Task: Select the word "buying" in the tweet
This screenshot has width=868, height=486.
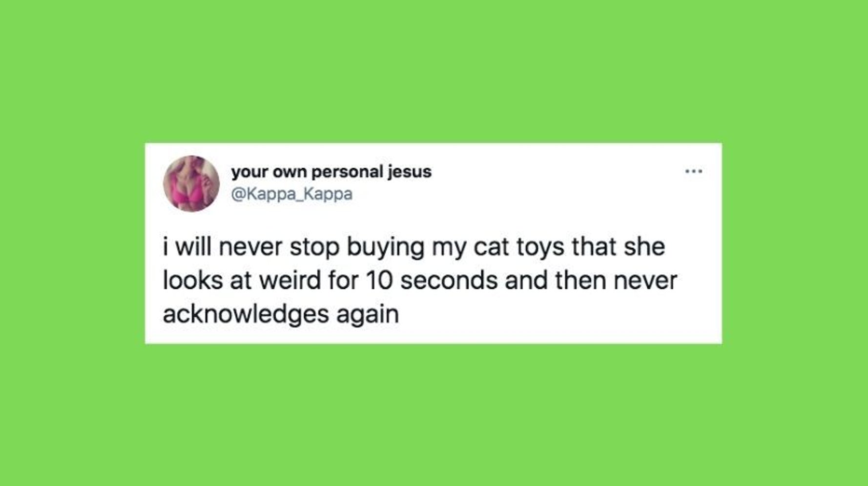Action: pyautogui.click(x=386, y=247)
